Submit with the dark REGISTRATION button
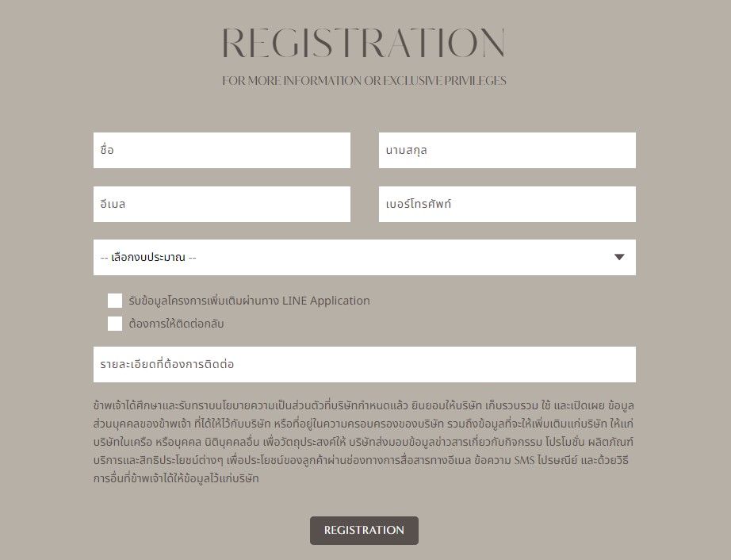This screenshot has width=731, height=560. click(364, 530)
